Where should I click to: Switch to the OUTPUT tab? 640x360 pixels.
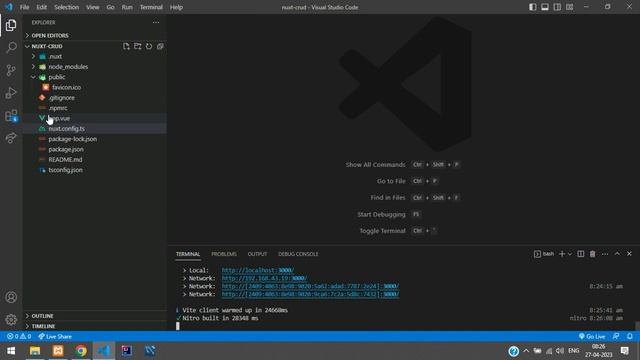[257, 254]
